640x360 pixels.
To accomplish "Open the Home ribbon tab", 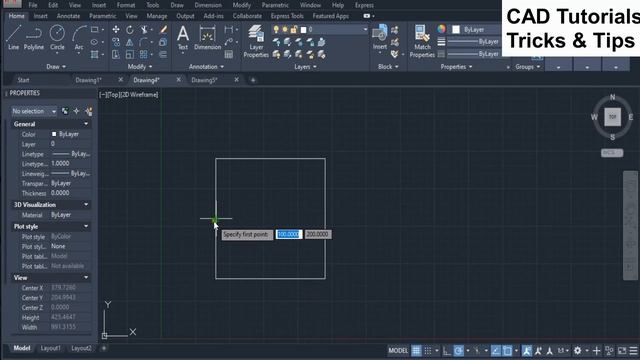I will (x=16, y=16).
